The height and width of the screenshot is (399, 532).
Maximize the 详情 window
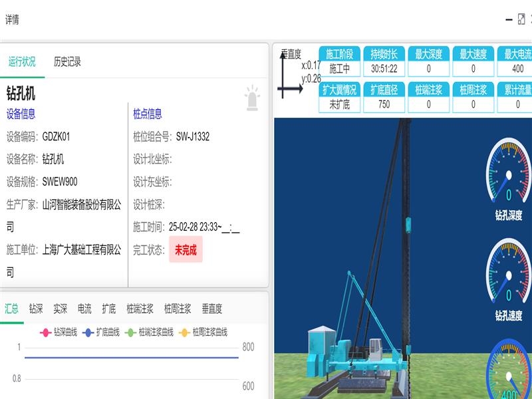521,20
